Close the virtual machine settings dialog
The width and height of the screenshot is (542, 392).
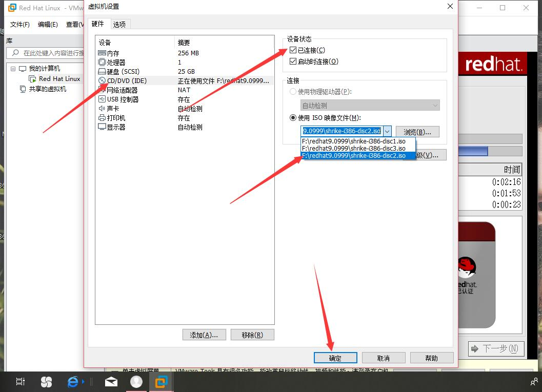point(450,6)
